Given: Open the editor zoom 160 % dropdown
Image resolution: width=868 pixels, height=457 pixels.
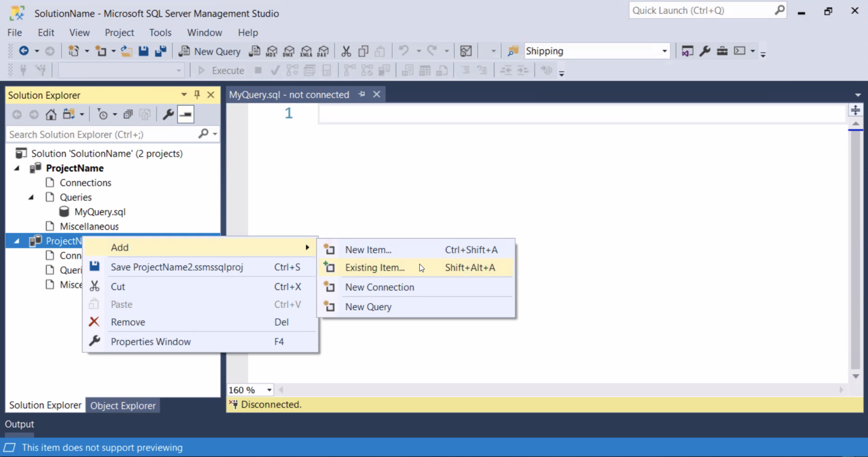Looking at the screenshot, I should pos(269,390).
